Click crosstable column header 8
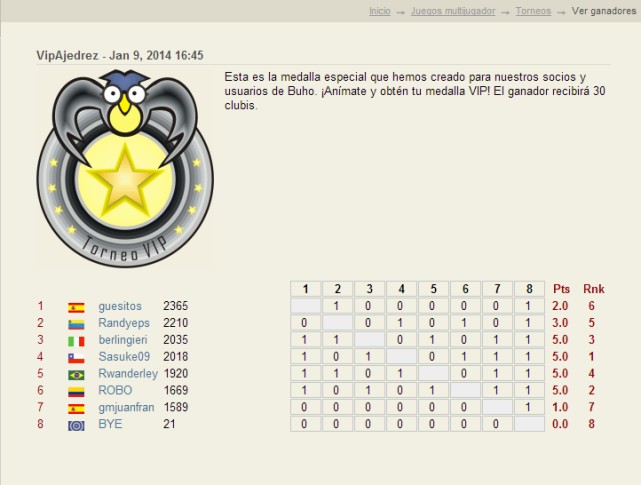 pyautogui.click(x=529, y=289)
